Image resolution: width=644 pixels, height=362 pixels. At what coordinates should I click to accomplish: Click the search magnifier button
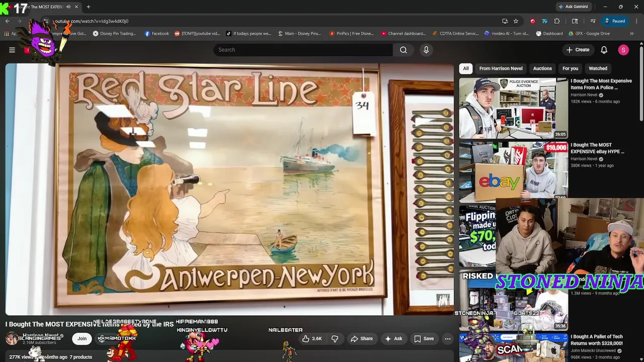(403, 50)
